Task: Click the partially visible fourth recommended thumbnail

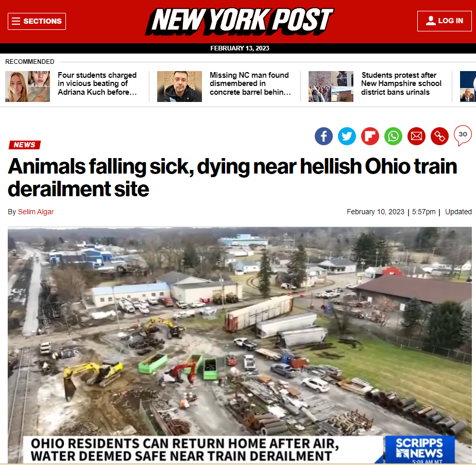Action: 468,87
